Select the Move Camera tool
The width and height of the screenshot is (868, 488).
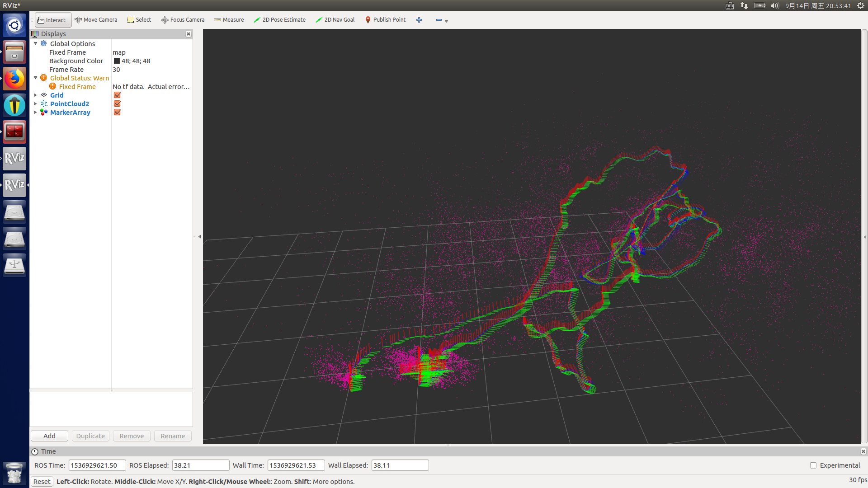click(x=96, y=20)
